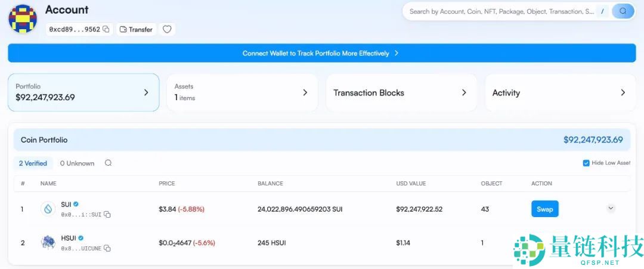Click the SUI object count 43
644x269 pixels.
(x=485, y=209)
